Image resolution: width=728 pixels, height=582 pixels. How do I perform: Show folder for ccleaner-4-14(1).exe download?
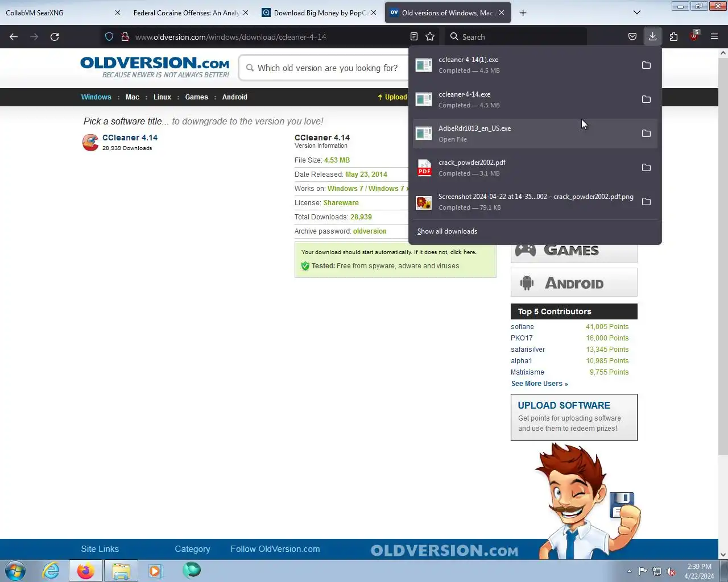(646, 65)
